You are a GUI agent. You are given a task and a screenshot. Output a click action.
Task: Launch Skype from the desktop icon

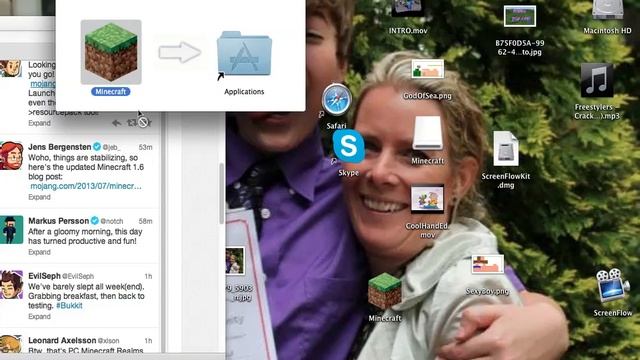[x=349, y=147]
